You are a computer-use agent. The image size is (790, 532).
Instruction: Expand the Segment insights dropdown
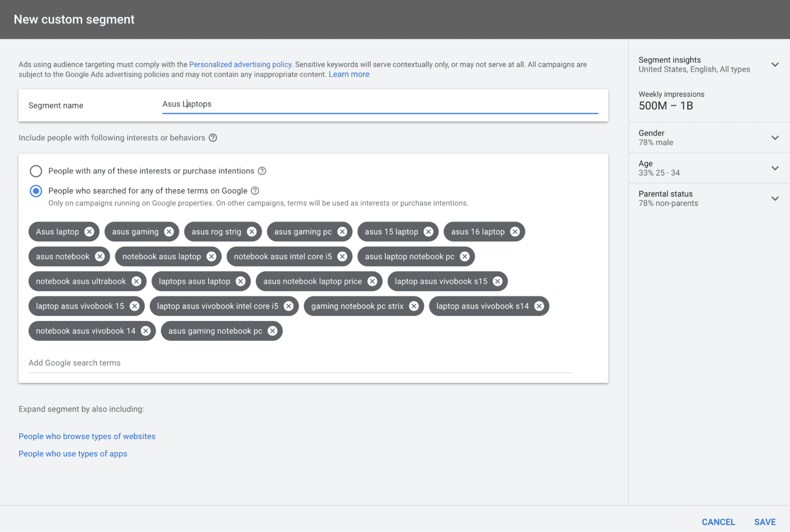(x=775, y=65)
